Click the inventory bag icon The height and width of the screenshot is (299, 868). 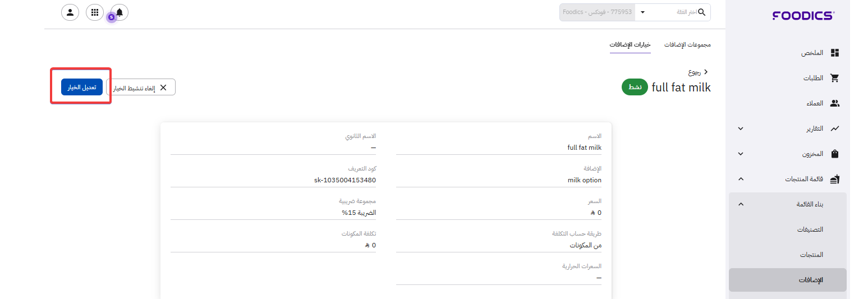[834, 154]
